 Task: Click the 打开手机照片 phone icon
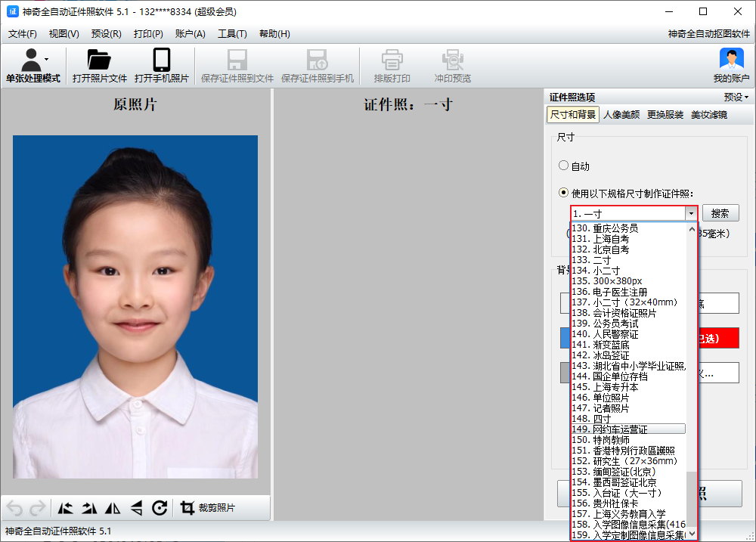(161, 60)
